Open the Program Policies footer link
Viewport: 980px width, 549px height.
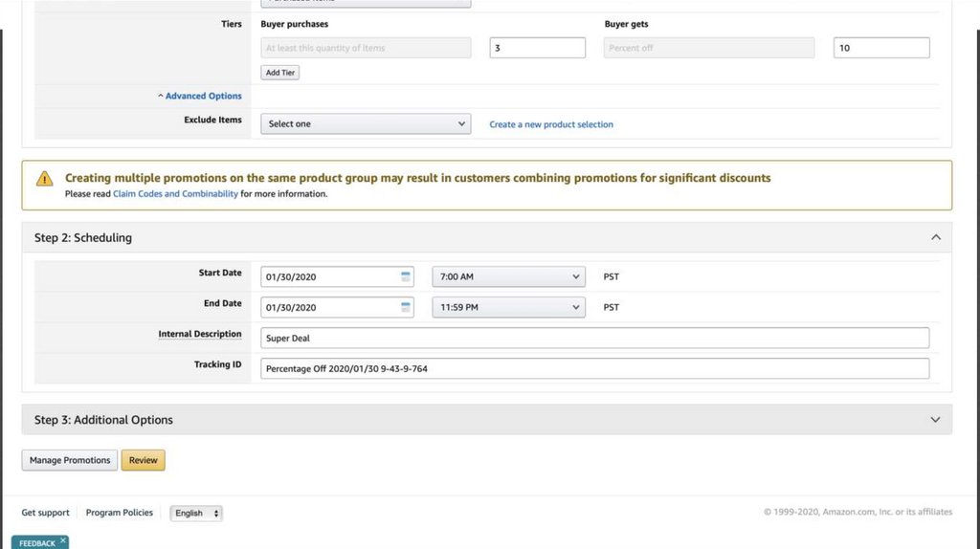point(120,513)
